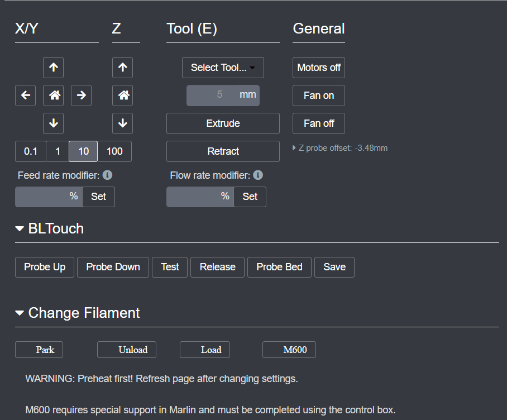Open the Select Tool dropdown

tap(223, 68)
